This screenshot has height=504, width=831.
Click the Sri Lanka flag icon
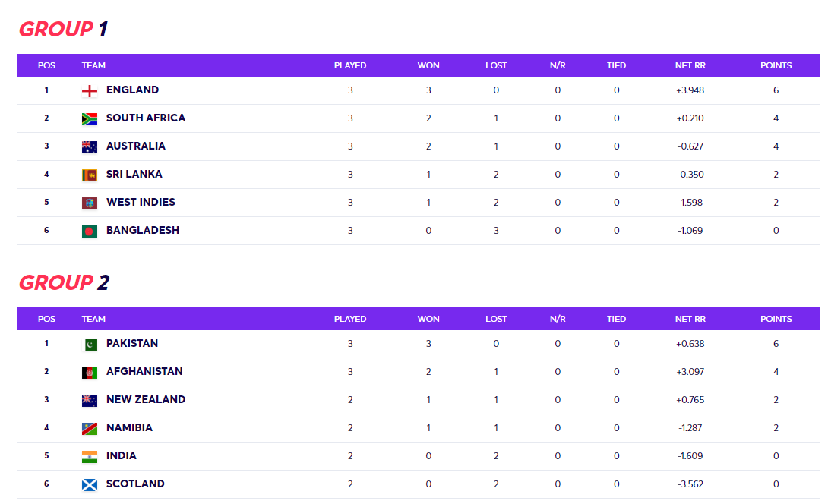point(90,175)
